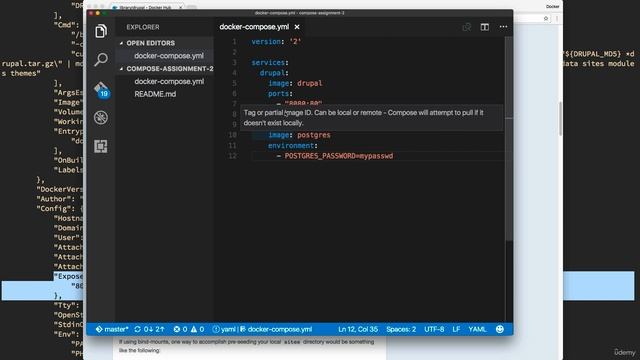Image resolution: width=640 pixels, height=360 pixels.
Task: Click the feedback smiley icon
Action: coord(500,329)
